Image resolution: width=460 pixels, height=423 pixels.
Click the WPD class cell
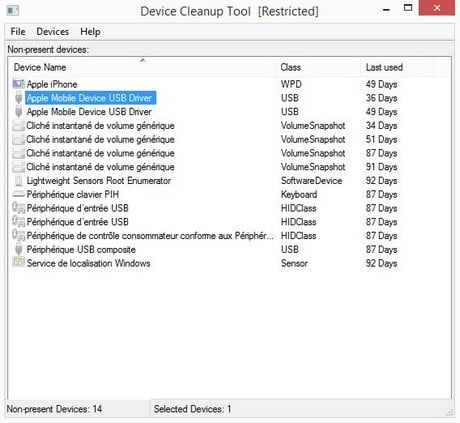tap(291, 84)
